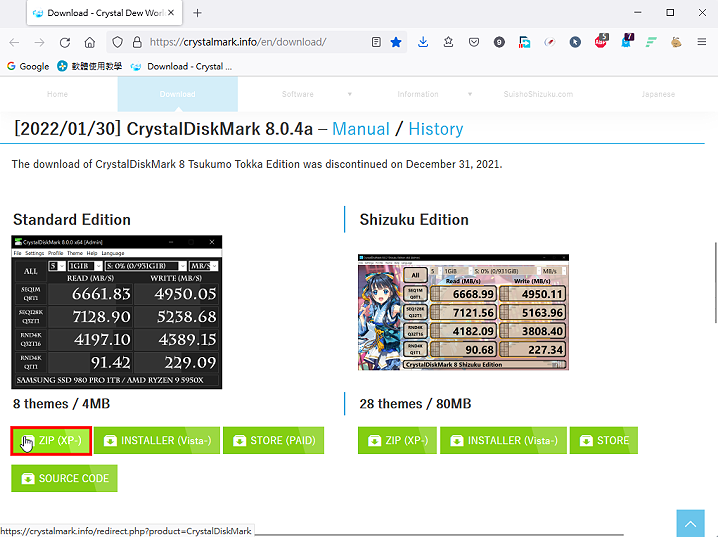This screenshot has height=542, width=720.
Task: Click the Standard Edition heading
Action: click(72, 220)
